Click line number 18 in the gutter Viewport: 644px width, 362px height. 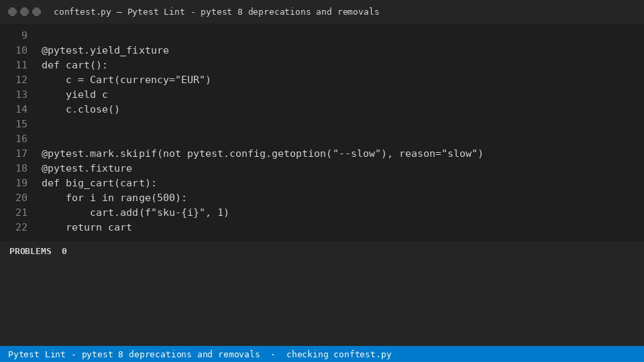point(21,169)
